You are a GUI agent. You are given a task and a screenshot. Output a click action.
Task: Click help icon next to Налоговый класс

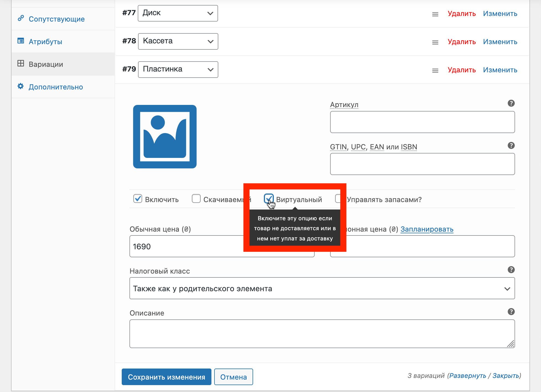(x=511, y=270)
